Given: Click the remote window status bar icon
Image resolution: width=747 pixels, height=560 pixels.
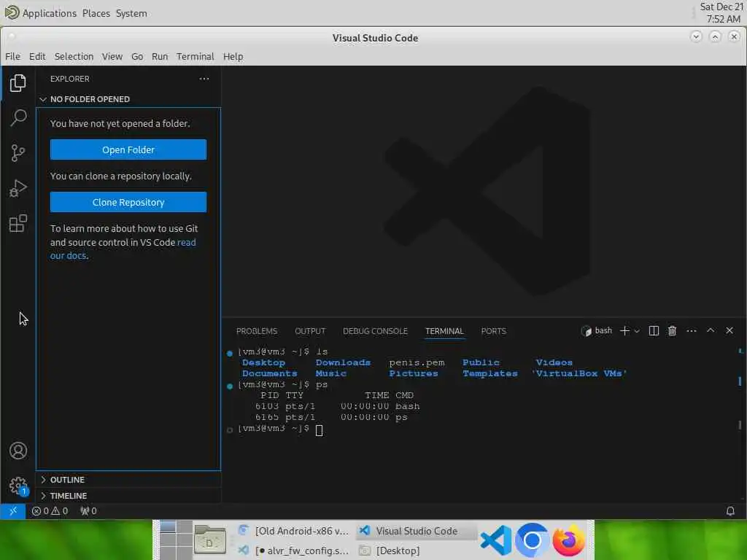Looking at the screenshot, I should [13, 511].
